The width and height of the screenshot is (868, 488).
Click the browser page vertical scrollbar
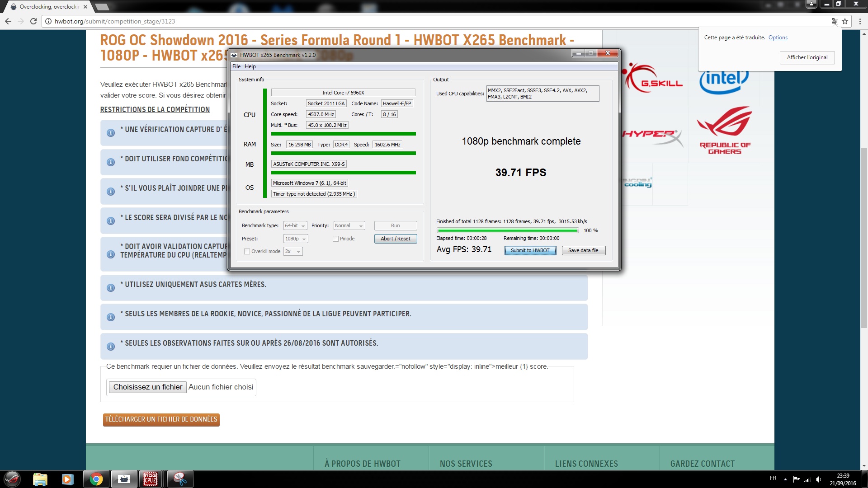[863, 238]
